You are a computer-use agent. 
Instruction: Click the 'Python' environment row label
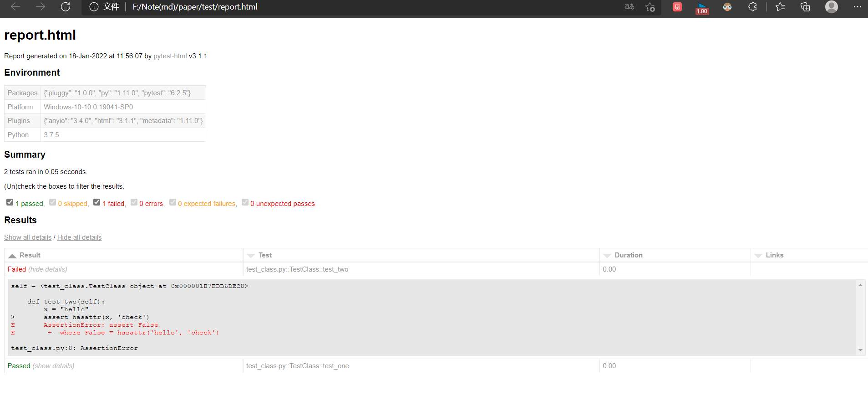(x=18, y=135)
